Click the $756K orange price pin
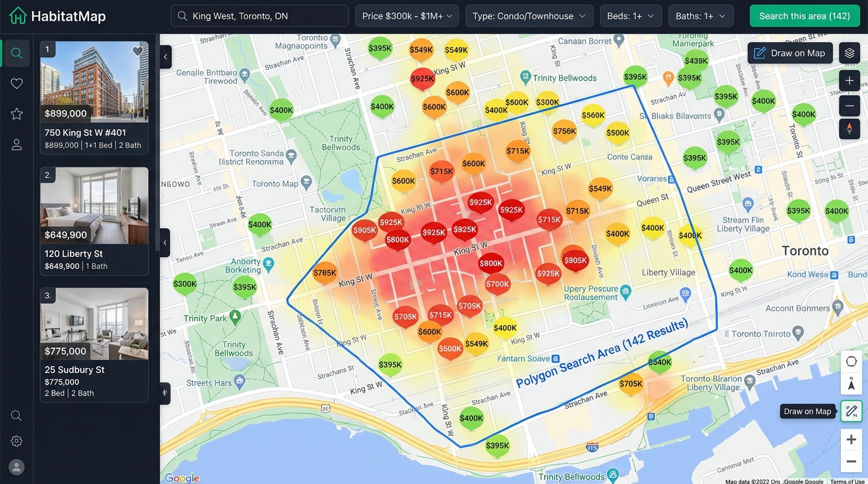The width and height of the screenshot is (868, 484). [x=564, y=132]
